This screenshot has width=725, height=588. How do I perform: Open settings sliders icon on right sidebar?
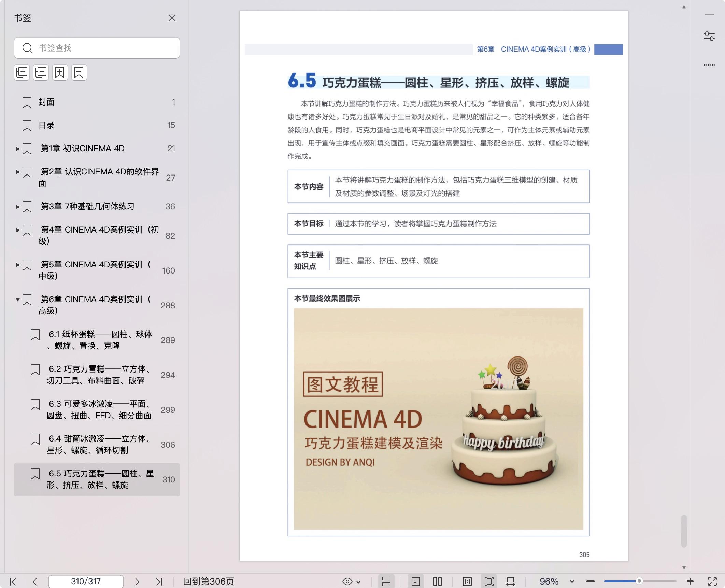(709, 36)
